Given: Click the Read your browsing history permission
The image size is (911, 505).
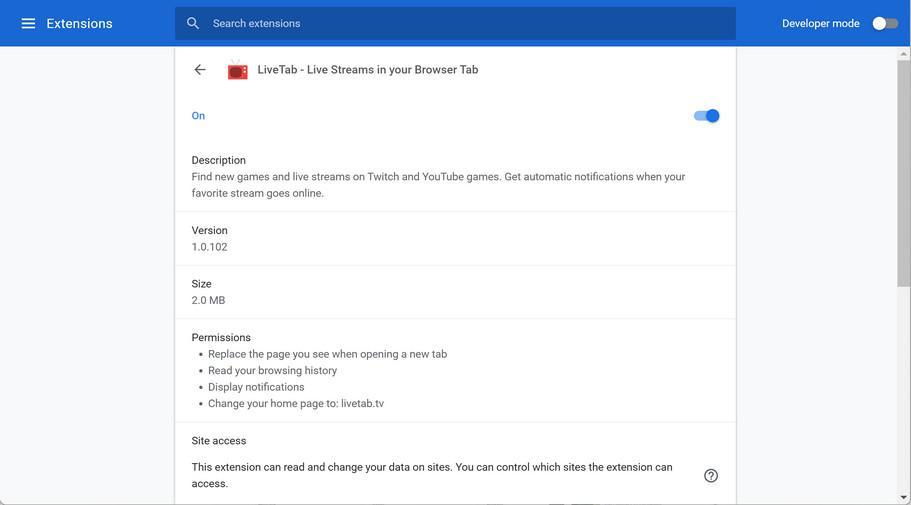Looking at the screenshot, I should (x=272, y=371).
